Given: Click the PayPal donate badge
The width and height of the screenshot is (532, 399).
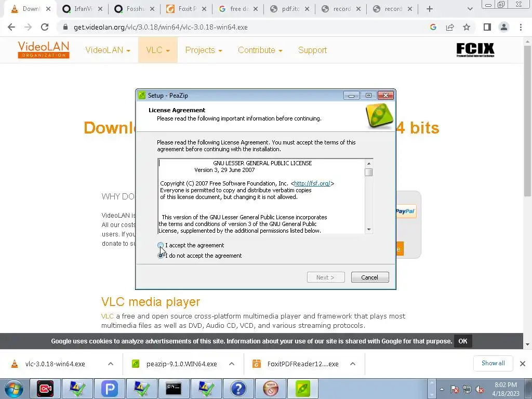Looking at the screenshot, I should [406, 211].
